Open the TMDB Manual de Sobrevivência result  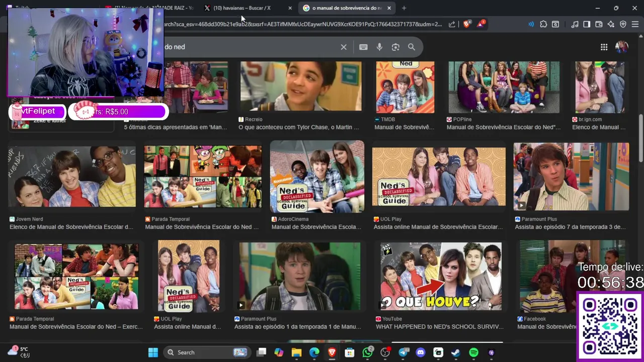click(x=405, y=127)
